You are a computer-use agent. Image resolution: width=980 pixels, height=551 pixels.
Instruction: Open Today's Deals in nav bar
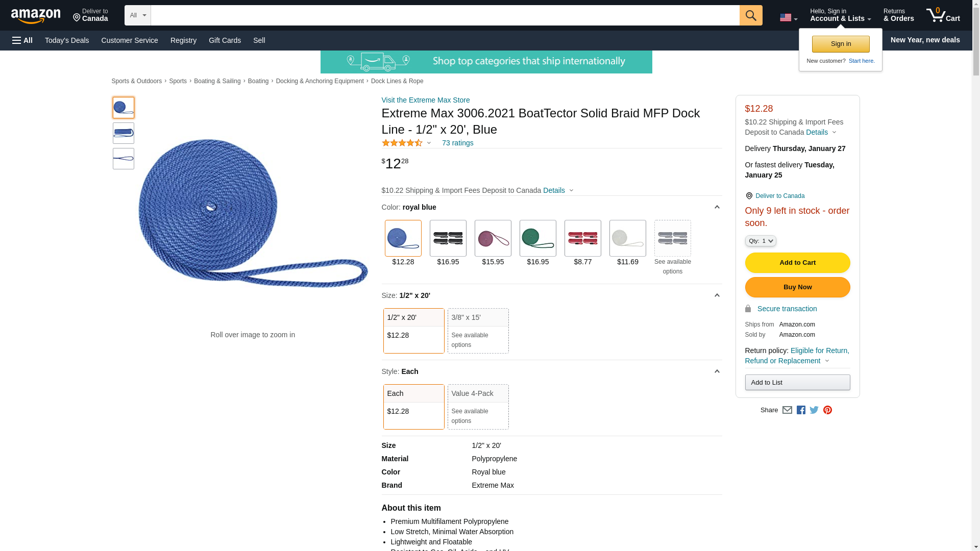(x=67, y=40)
